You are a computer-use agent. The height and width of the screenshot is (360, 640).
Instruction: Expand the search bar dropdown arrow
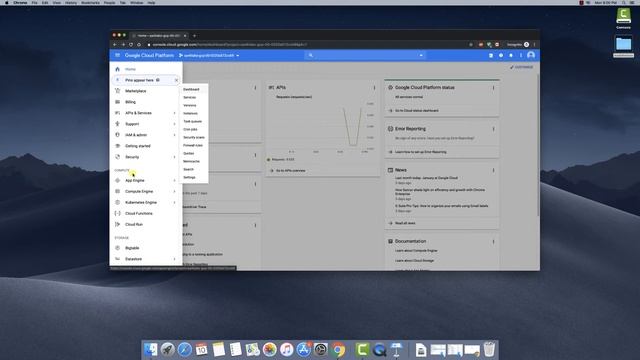click(x=421, y=55)
